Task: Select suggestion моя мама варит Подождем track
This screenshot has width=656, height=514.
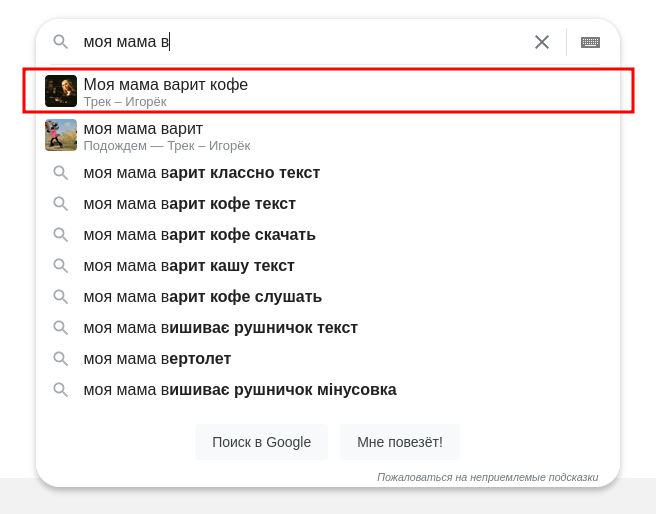Action: point(144,129)
